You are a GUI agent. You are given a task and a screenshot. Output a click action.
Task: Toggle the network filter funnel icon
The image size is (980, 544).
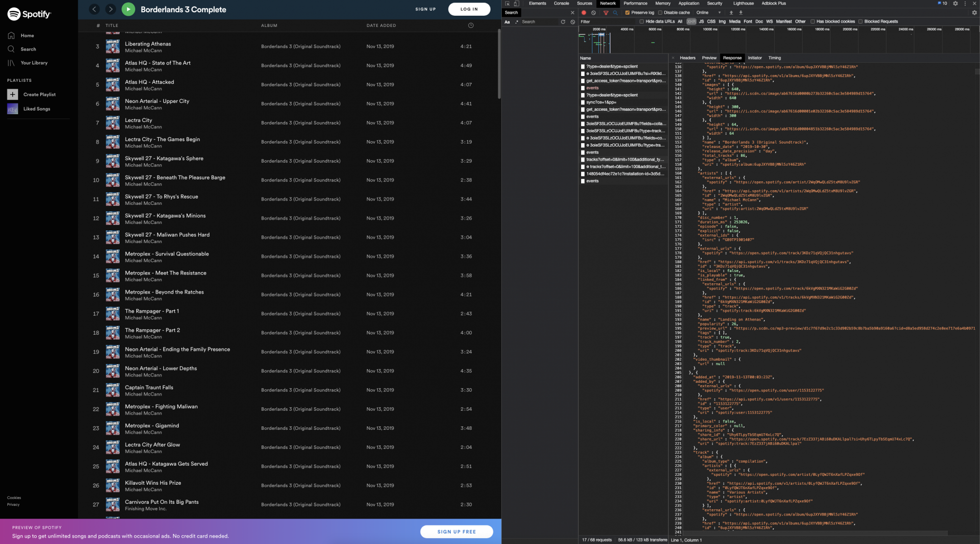606,13
